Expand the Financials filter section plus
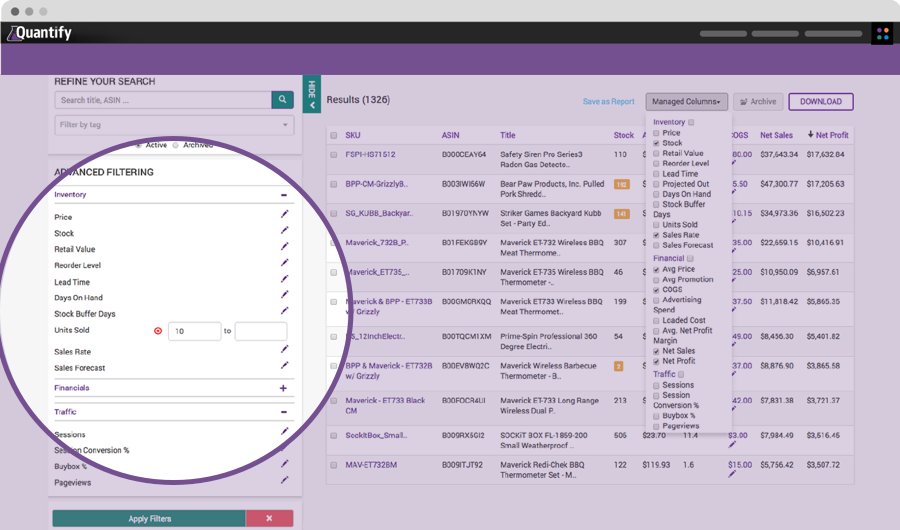Screen dimensions: 900x530 (283, 388)
